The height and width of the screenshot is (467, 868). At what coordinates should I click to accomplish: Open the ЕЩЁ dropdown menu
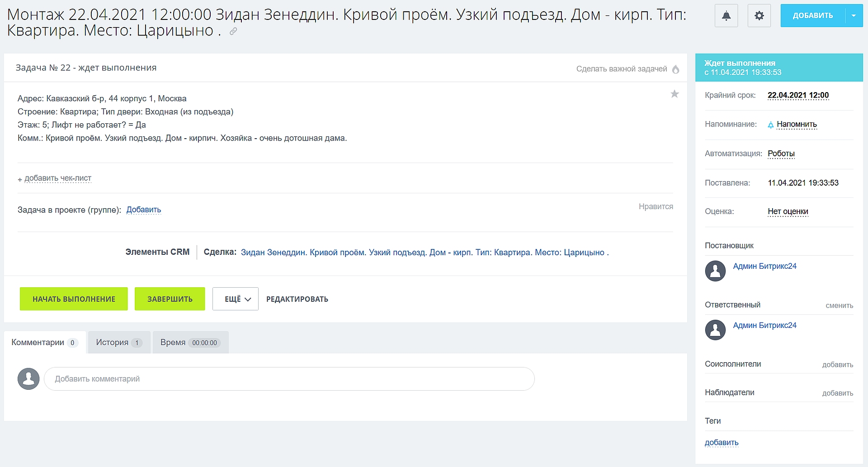(x=236, y=299)
